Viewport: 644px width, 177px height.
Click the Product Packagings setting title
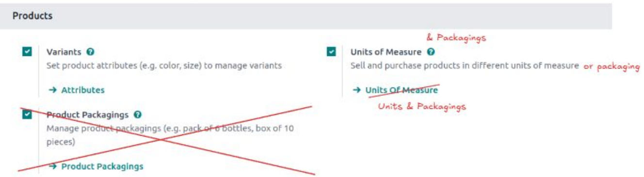tap(88, 115)
